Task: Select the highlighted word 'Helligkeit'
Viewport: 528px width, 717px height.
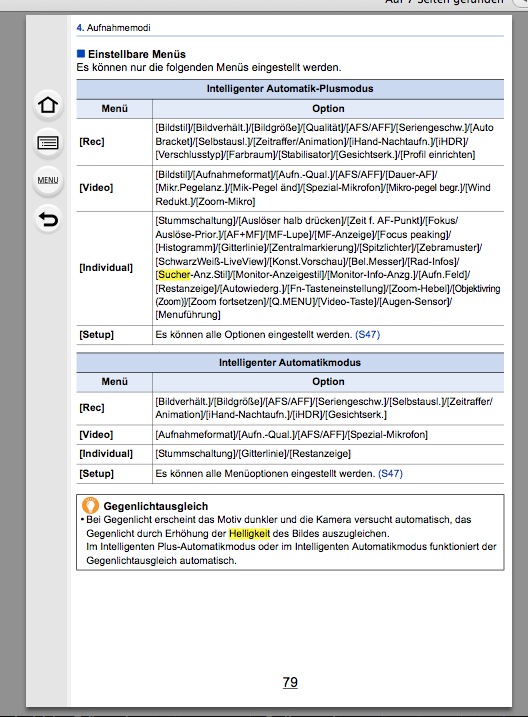Action: (x=249, y=533)
